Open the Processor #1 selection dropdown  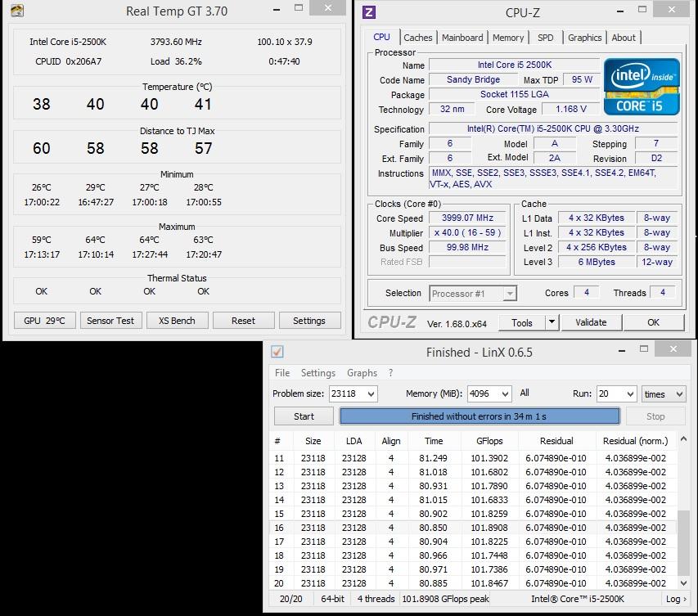(510, 294)
